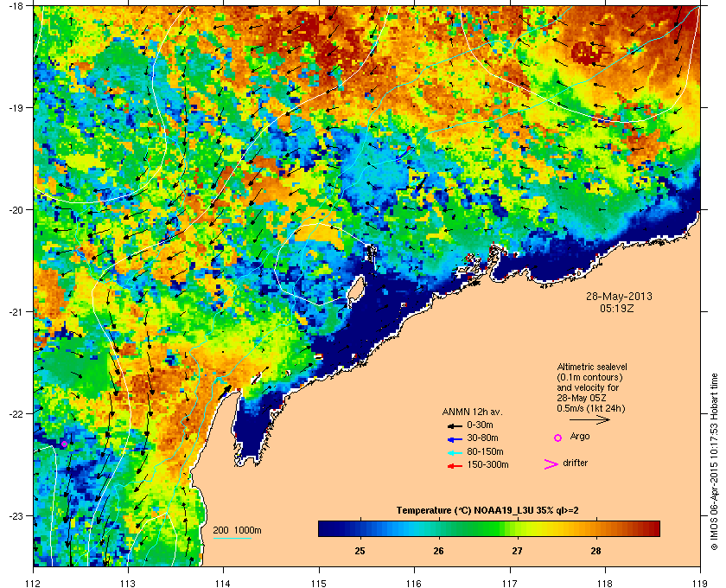Click the date label 28-May-2013
726x588 pixels.
coord(619,296)
